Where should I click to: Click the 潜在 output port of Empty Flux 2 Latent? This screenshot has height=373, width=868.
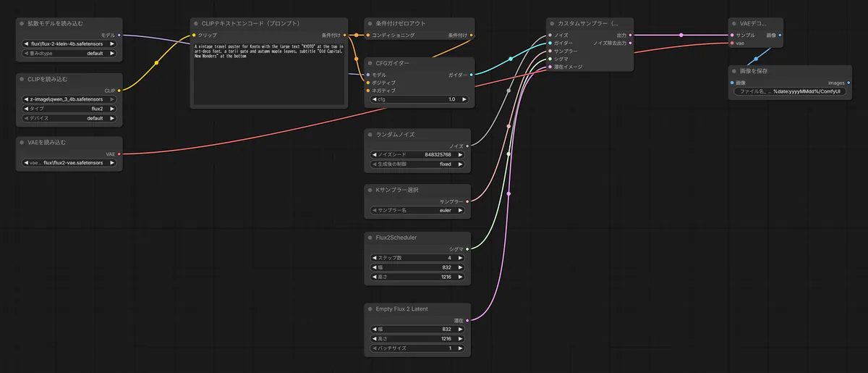pyautogui.click(x=468, y=320)
